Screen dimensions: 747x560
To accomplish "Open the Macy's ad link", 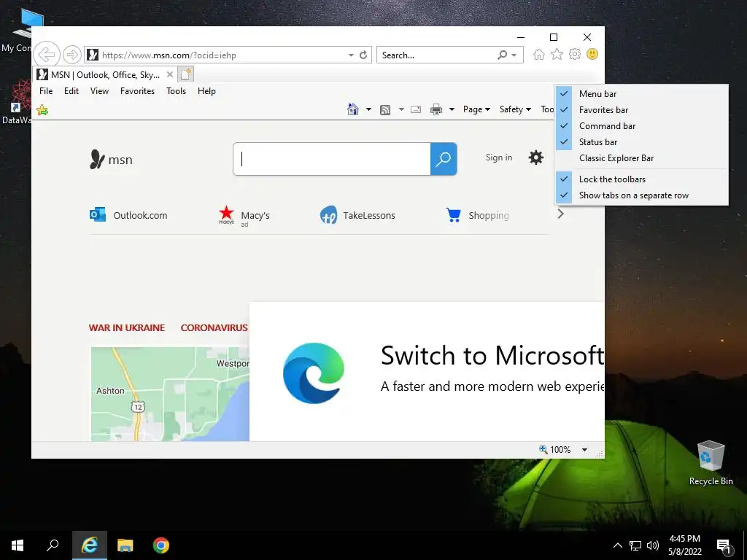I will 244,216.
